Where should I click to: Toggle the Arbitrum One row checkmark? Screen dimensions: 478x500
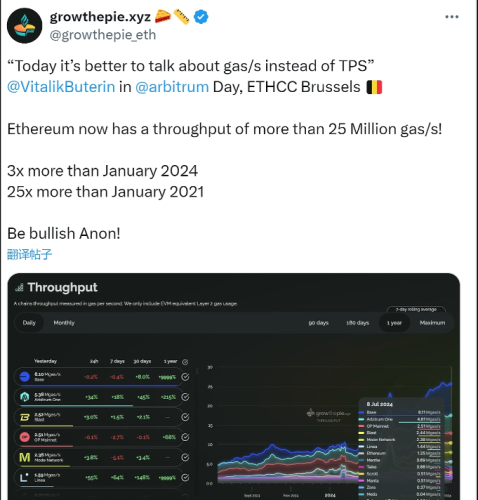point(185,397)
